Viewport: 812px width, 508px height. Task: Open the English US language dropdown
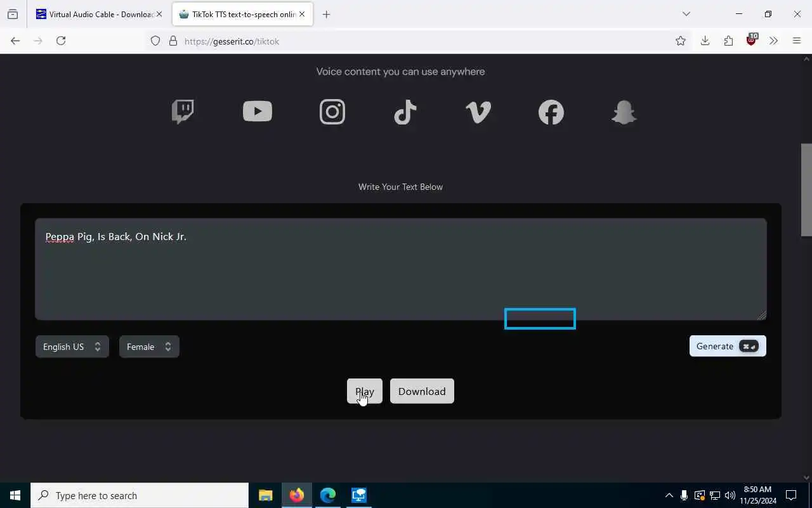coord(72,347)
